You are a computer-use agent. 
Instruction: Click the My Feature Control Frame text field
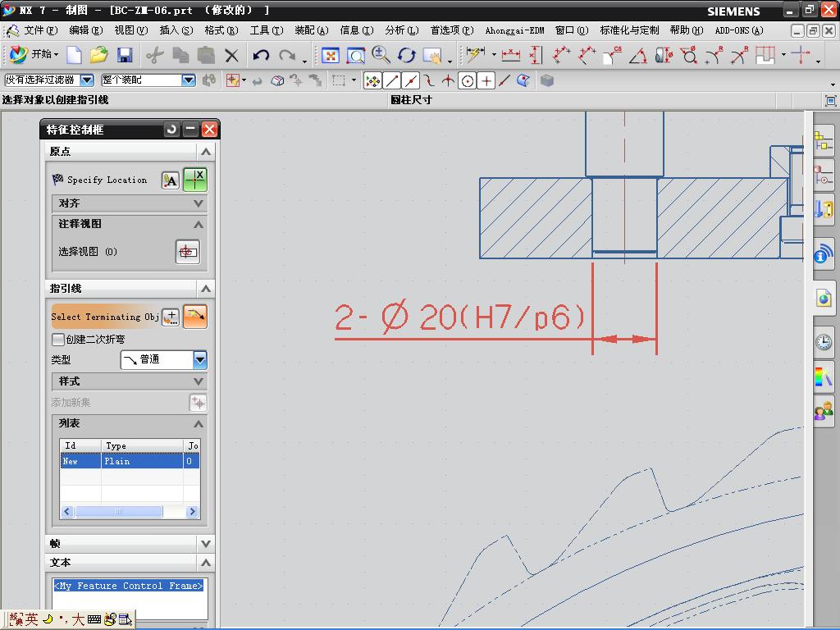coord(130,598)
